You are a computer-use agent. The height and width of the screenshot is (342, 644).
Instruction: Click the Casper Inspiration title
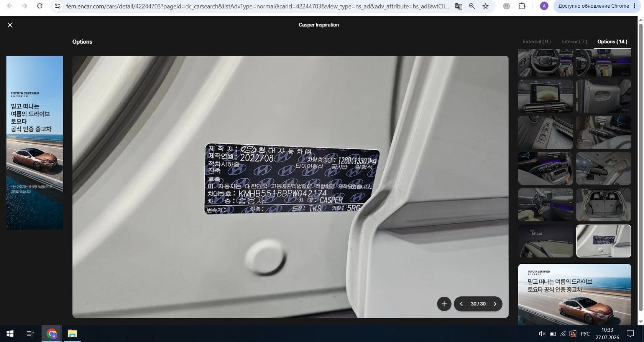(x=319, y=25)
